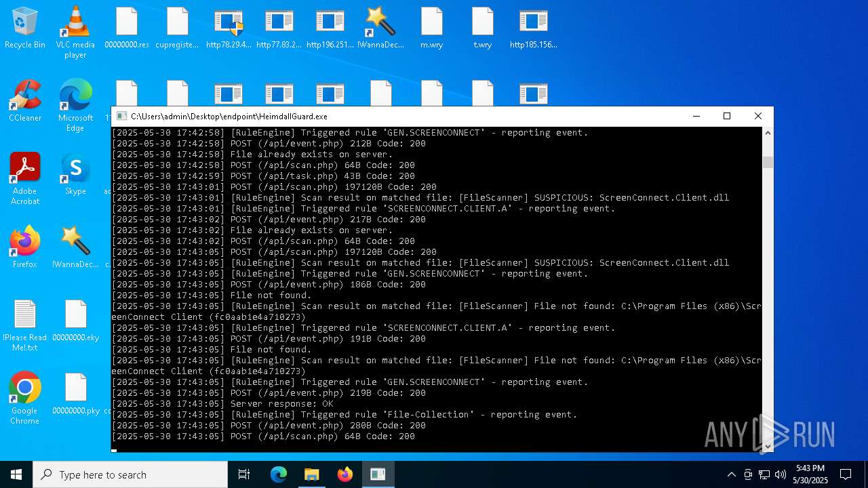The width and height of the screenshot is (868, 488).
Task: Launch Google Chrome desktop shortcut
Action: coord(25,398)
